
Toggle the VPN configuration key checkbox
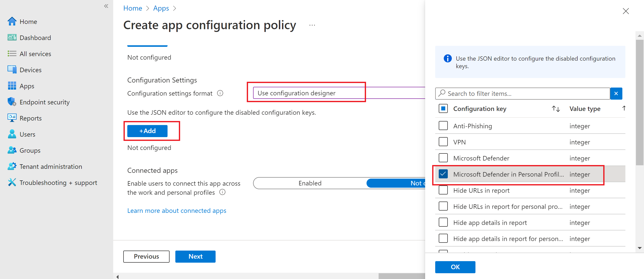(444, 142)
